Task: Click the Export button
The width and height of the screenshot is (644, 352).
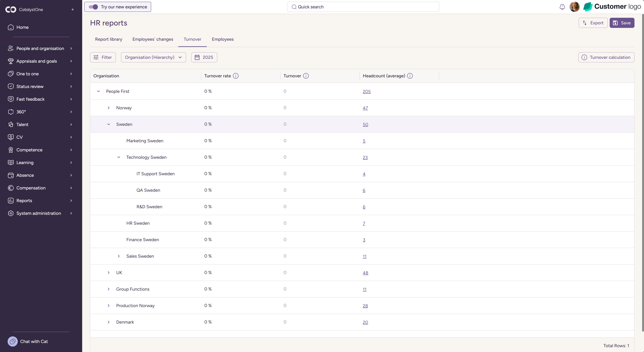Action: click(593, 23)
